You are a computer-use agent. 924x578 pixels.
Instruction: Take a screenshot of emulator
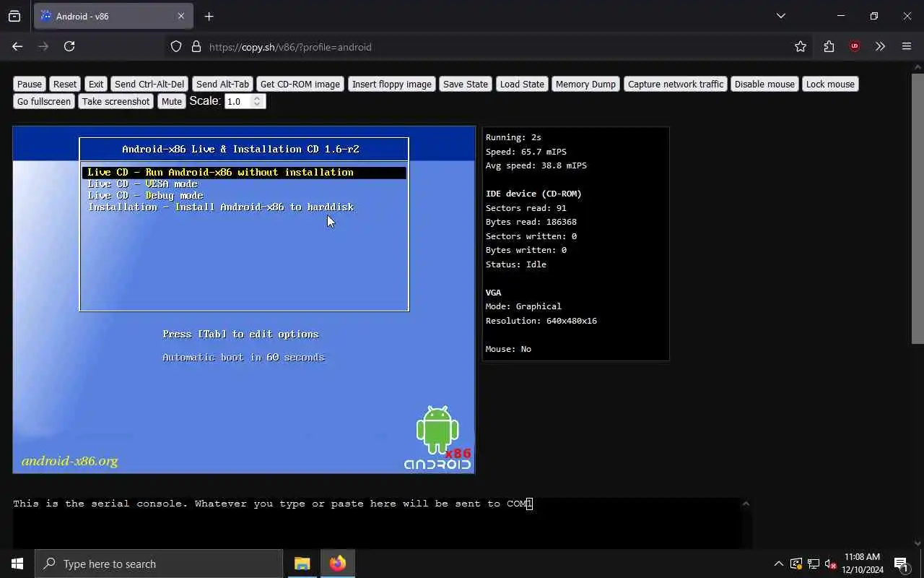115,101
